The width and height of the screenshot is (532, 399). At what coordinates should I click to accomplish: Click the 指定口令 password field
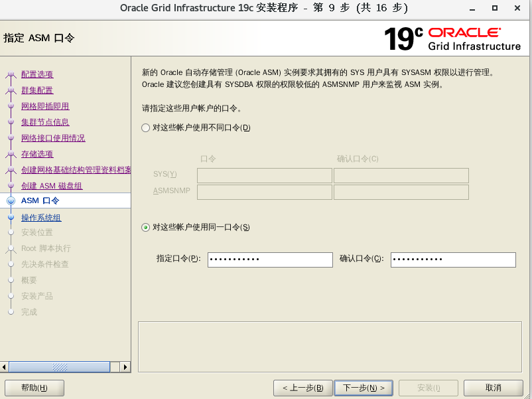(270, 260)
